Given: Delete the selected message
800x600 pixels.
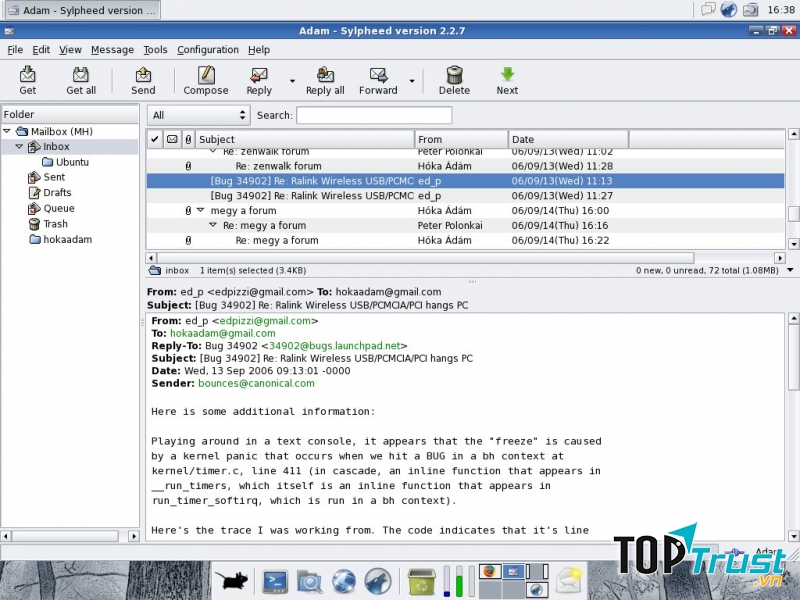Looking at the screenshot, I should tap(454, 80).
